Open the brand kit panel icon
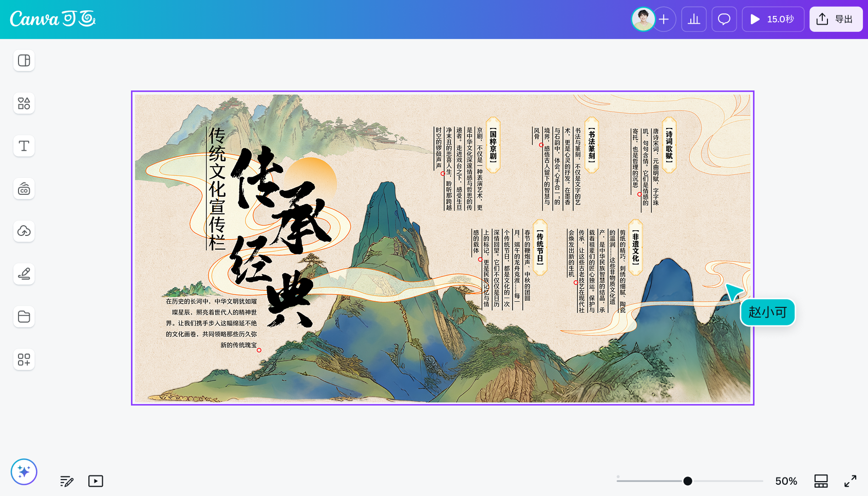The width and height of the screenshot is (868, 496). pos(24,189)
